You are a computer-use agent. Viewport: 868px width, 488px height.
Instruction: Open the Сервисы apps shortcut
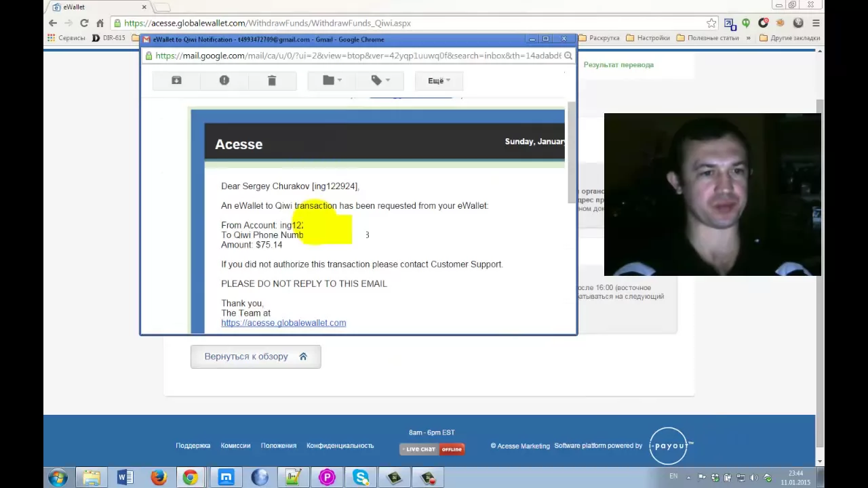[x=66, y=38]
